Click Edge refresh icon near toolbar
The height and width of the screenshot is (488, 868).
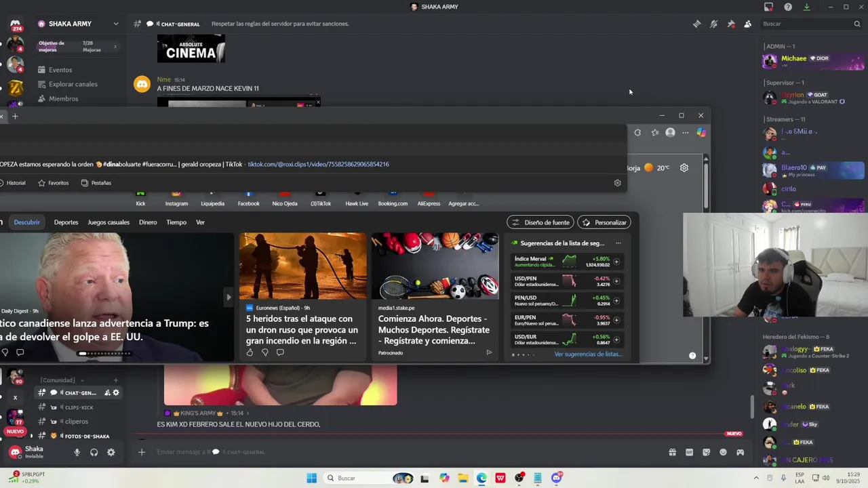point(637,133)
